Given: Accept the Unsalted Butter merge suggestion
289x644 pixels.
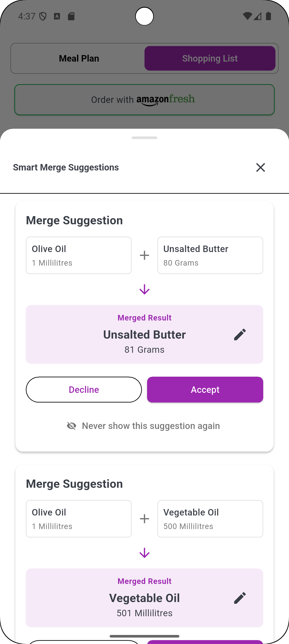Looking at the screenshot, I should click(205, 389).
